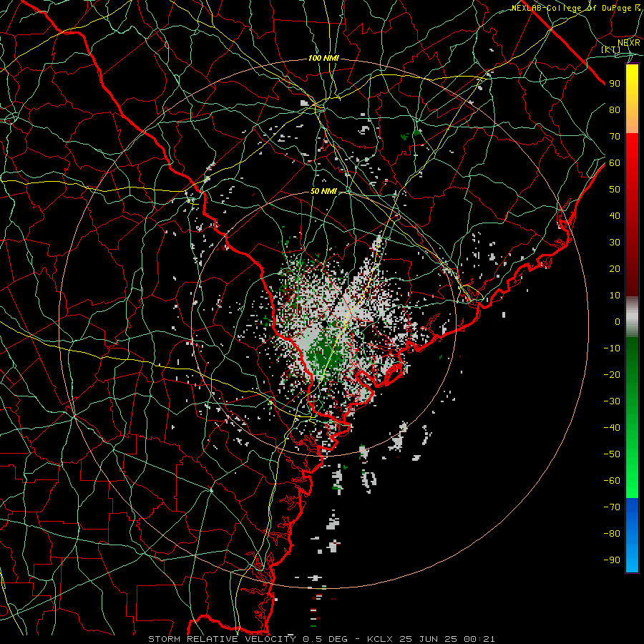Choose the -70 scale value
The width and height of the screenshot is (644, 644).
[612, 507]
